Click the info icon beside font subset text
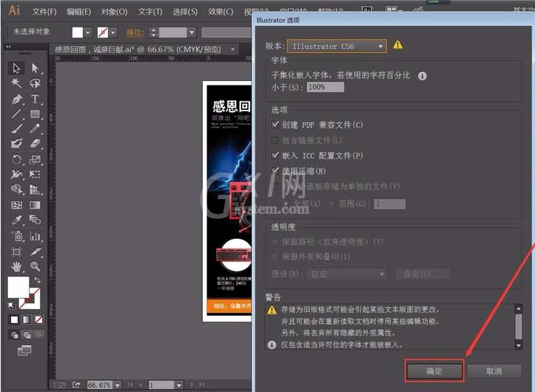The image size is (535, 392). click(x=422, y=75)
